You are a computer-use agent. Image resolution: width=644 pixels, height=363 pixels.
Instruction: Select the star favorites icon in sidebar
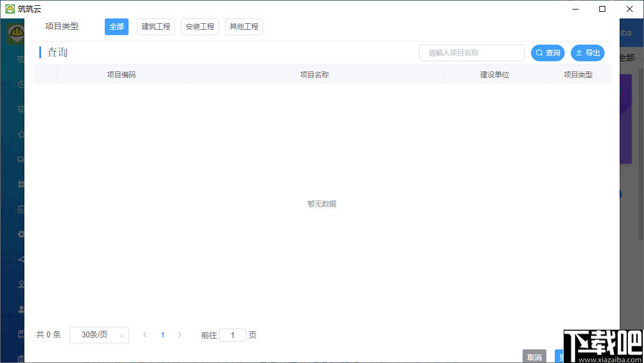(x=21, y=134)
